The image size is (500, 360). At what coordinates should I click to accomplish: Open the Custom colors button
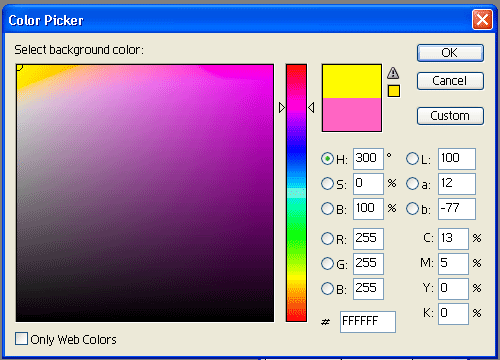(x=450, y=116)
